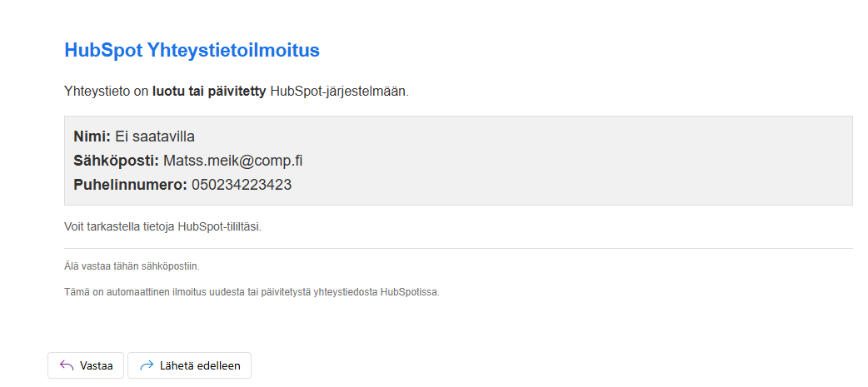Click the phone number 050234223423
Viewport: 868px width, 387px height.
(242, 185)
